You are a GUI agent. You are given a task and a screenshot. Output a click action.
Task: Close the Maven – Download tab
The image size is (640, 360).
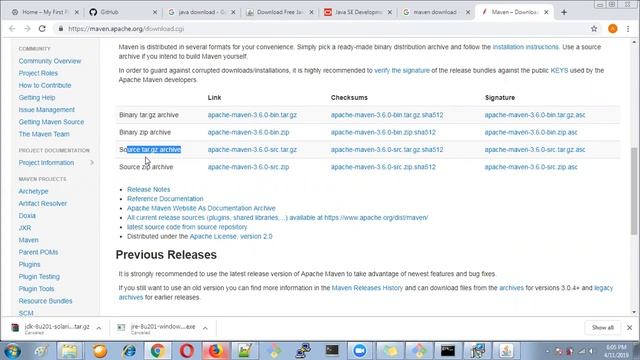tap(546, 12)
